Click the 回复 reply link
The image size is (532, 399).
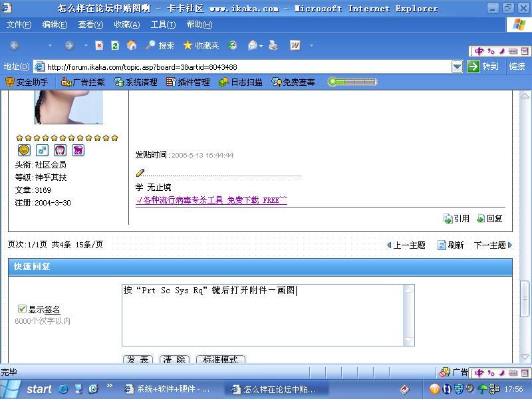(489, 219)
